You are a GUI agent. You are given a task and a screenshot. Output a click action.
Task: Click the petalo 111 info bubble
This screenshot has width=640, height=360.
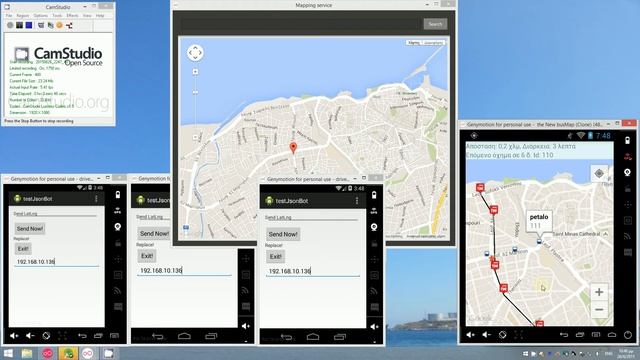pos(539,221)
